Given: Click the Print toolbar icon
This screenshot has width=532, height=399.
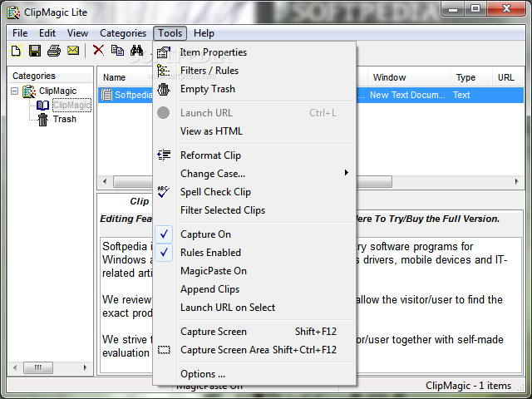Looking at the screenshot, I should click(53, 51).
